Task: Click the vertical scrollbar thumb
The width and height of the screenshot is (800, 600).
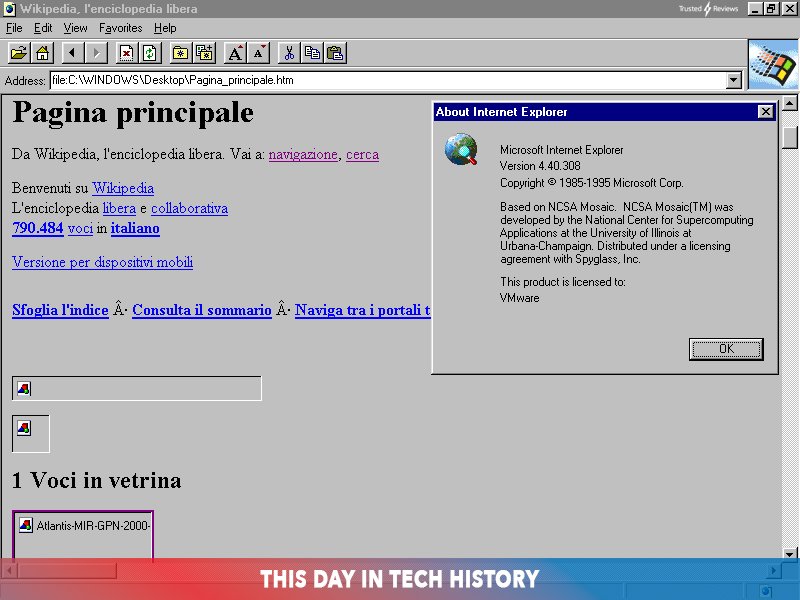Action: click(x=790, y=138)
